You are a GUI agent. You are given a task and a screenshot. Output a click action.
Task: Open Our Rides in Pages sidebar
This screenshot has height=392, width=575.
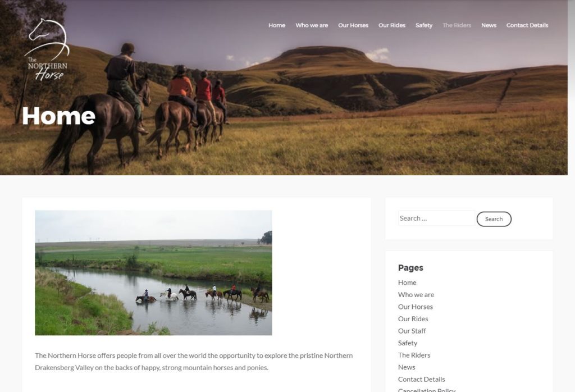[x=413, y=319]
